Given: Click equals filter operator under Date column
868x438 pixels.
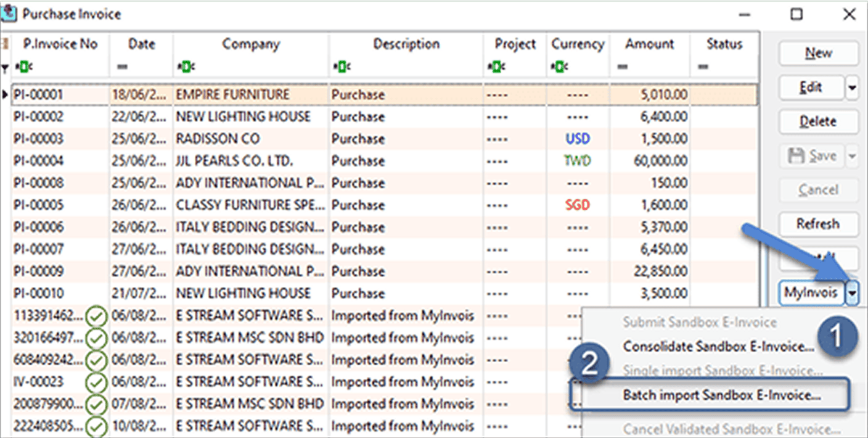Looking at the screenshot, I should tap(121, 67).
